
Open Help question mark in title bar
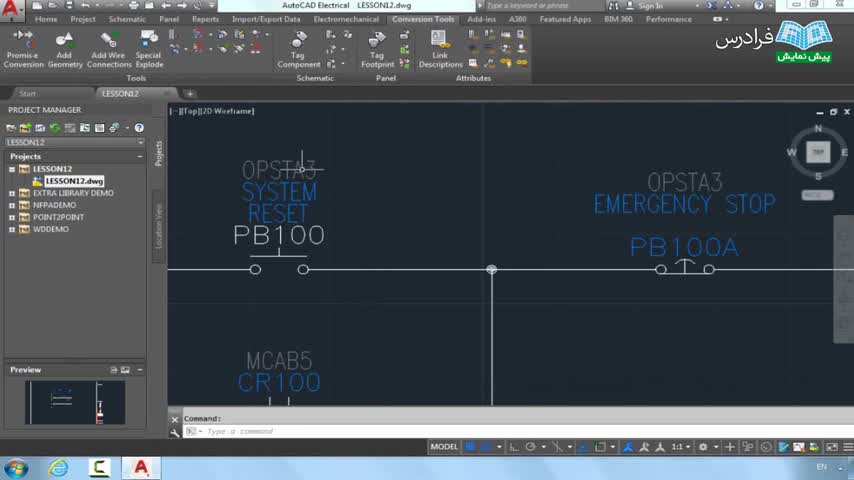coord(759,5)
